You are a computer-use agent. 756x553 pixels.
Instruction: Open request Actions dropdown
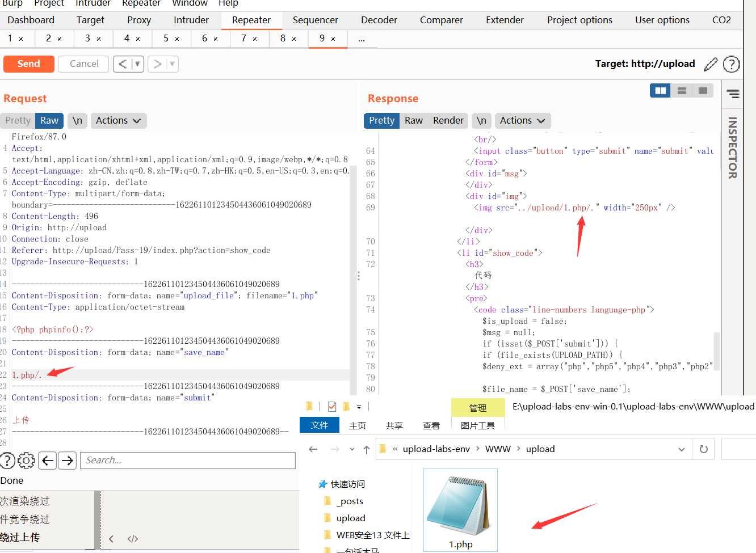pos(118,120)
